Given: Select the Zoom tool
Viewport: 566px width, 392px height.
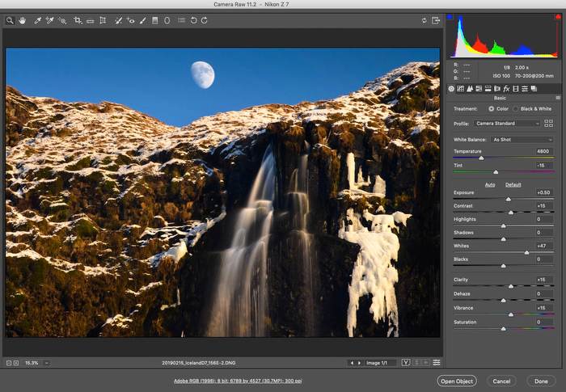Looking at the screenshot, I should tap(10, 20).
